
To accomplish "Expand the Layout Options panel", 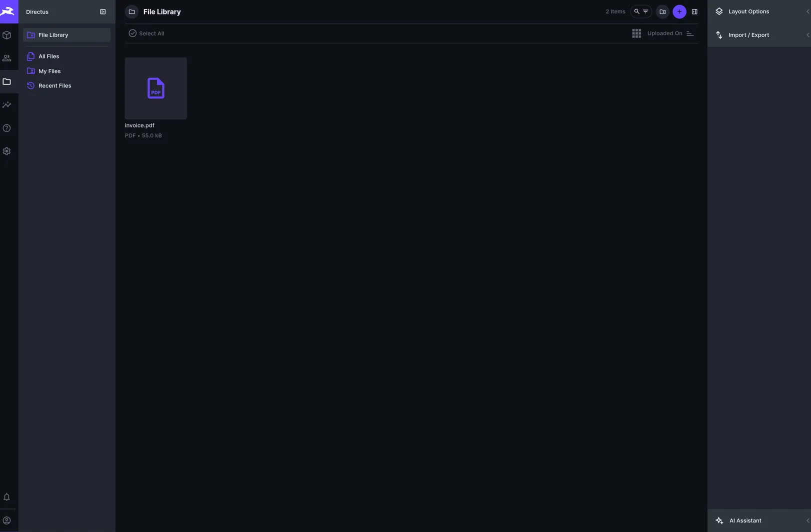I will point(759,11).
